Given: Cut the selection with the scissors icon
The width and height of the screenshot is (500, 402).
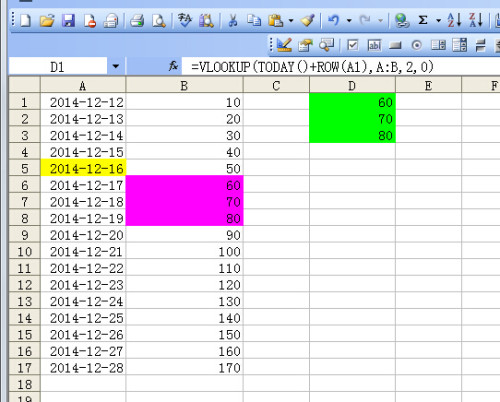Looking at the screenshot, I should 233,21.
